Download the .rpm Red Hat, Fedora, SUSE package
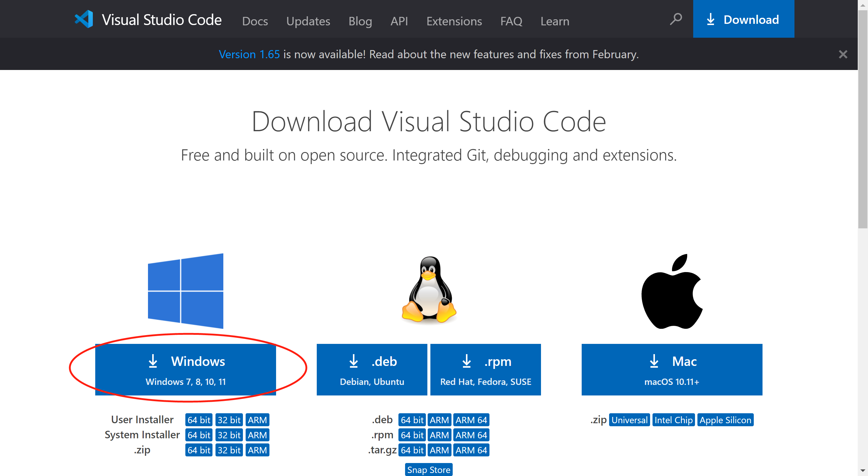868x476 pixels. (x=486, y=370)
